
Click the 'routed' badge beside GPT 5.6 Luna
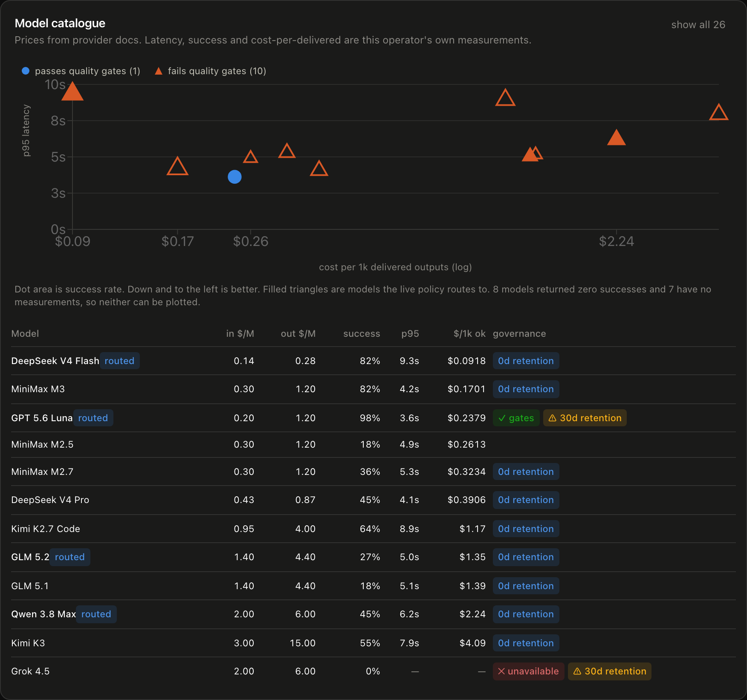(x=93, y=418)
